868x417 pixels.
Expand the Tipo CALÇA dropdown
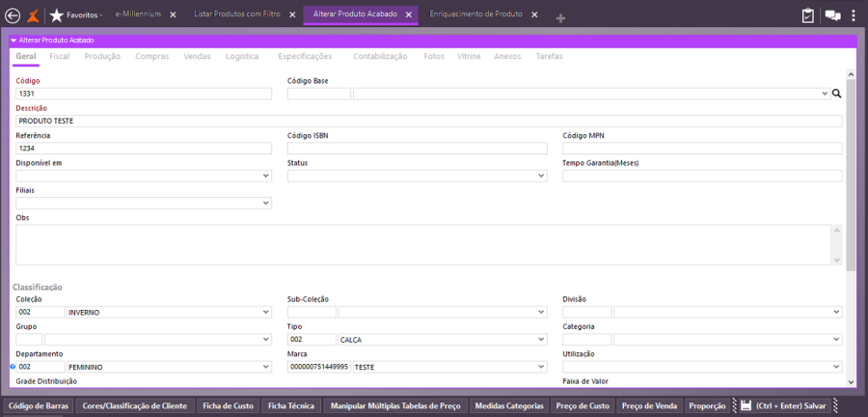click(542, 340)
